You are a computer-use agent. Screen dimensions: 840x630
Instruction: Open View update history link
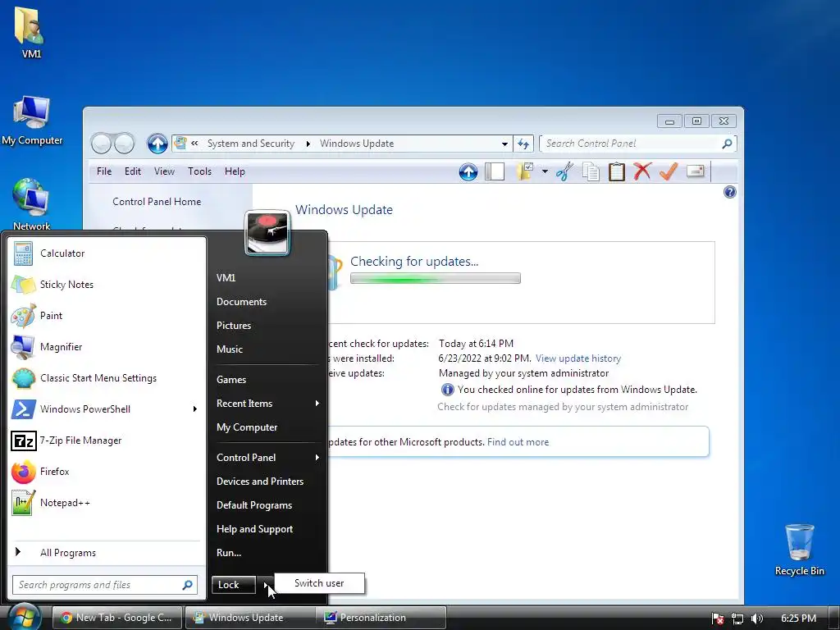tap(578, 358)
